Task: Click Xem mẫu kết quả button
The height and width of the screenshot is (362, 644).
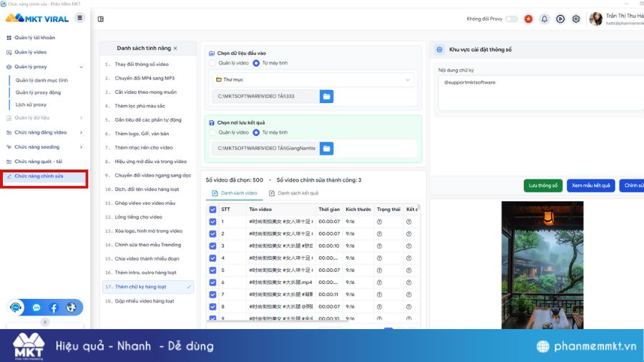Action: point(590,185)
